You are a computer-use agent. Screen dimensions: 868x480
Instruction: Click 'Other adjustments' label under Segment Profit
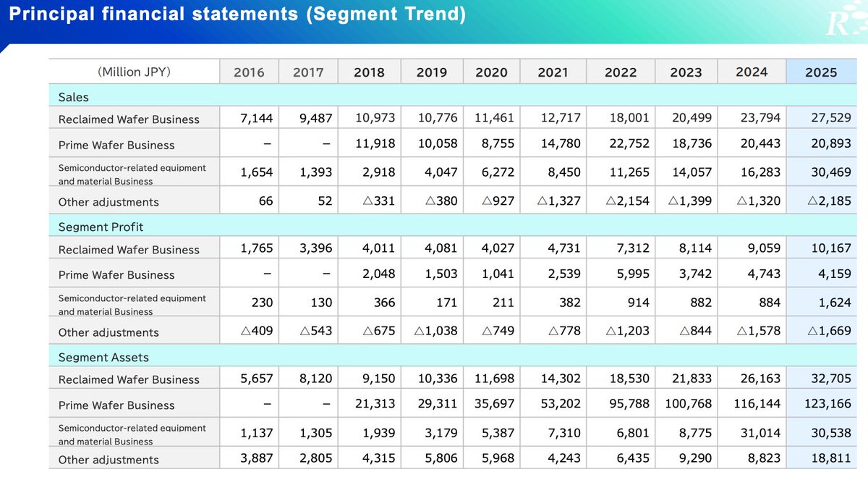click(109, 332)
